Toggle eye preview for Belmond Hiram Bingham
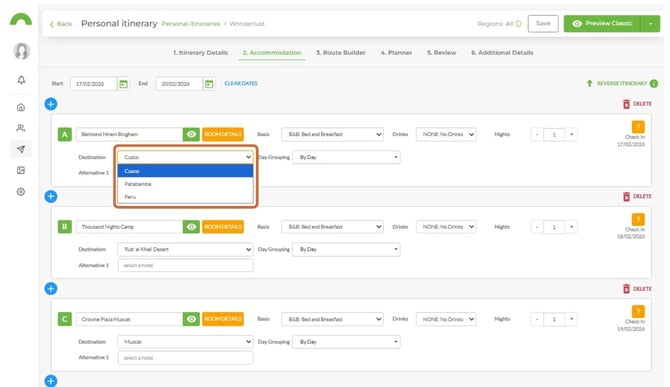Image resolution: width=670 pixels, height=387 pixels. tap(191, 134)
